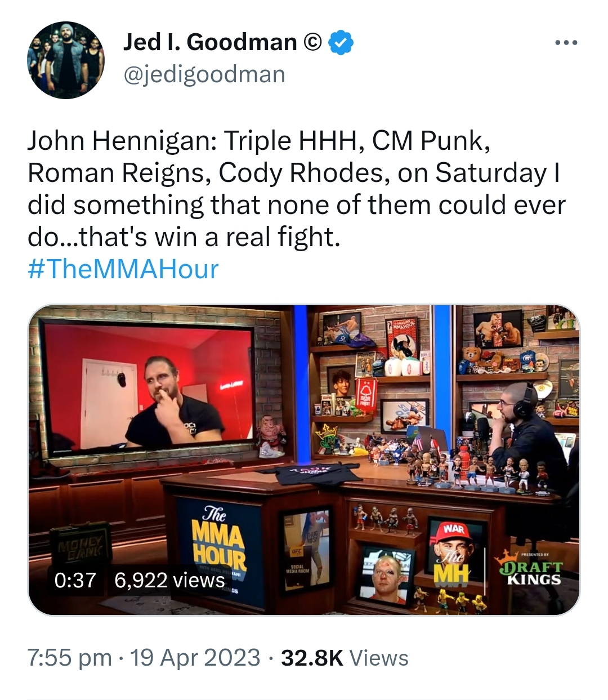View the 32.8K Views analytics
Image resolution: width=608 pixels, height=700 pixels.
pos(345,658)
